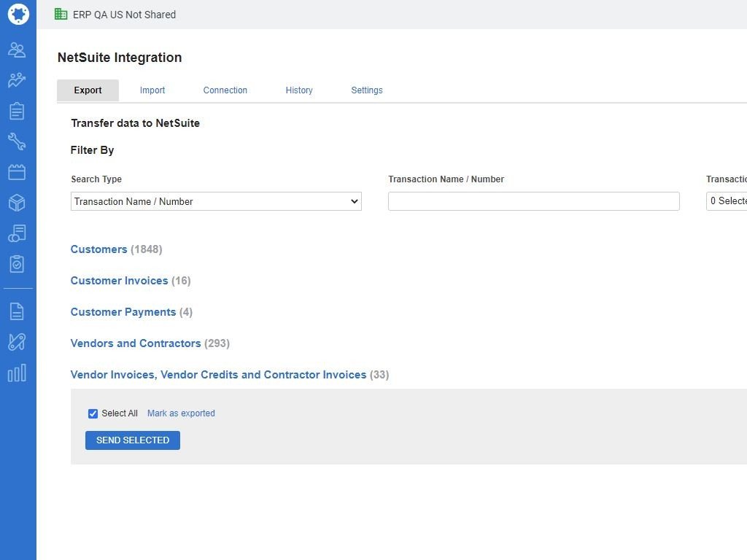Focus the Transaction Name / Number input field

coord(533,201)
